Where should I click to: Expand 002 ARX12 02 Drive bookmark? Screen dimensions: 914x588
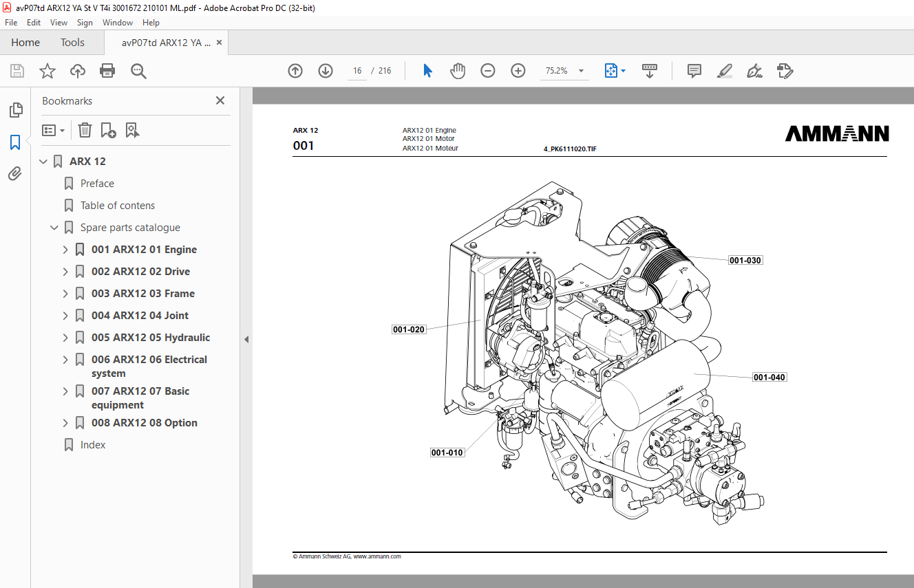65,272
